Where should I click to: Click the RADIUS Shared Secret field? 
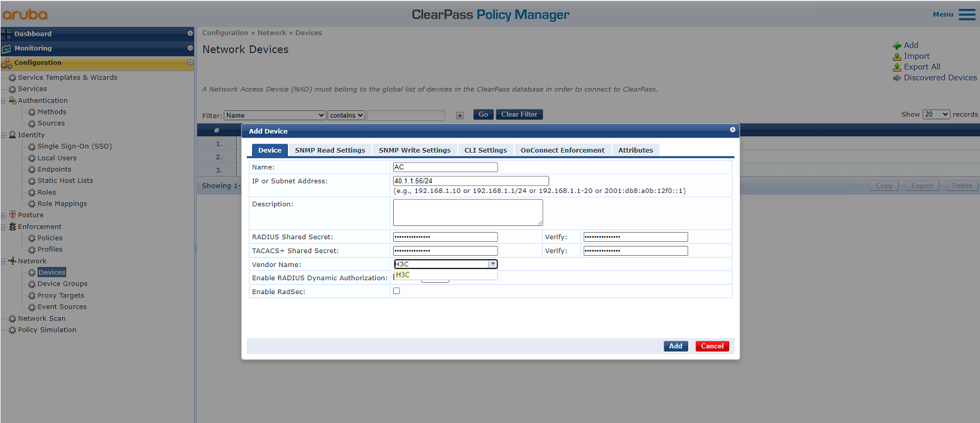(x=445, y=237)
